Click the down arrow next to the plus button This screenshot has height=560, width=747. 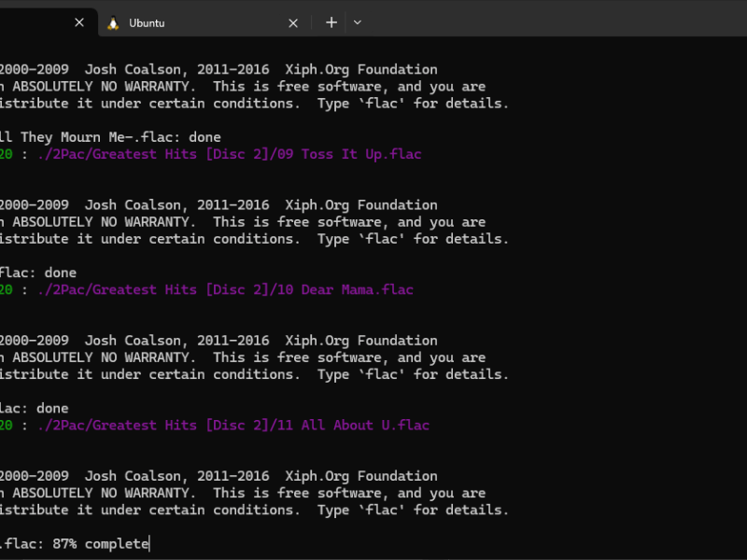357,22
